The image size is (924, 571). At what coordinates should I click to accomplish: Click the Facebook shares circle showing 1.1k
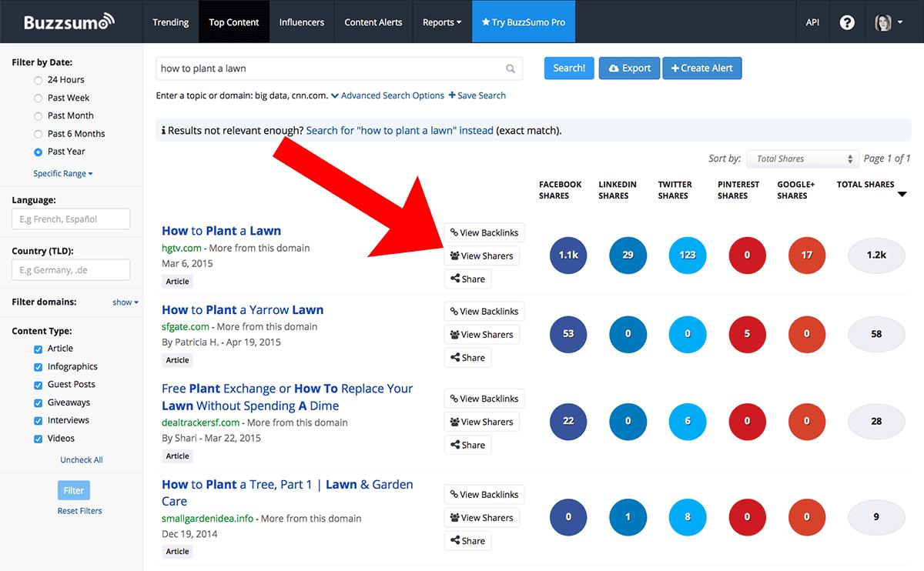pyautogui.click(x=568, y=255)
